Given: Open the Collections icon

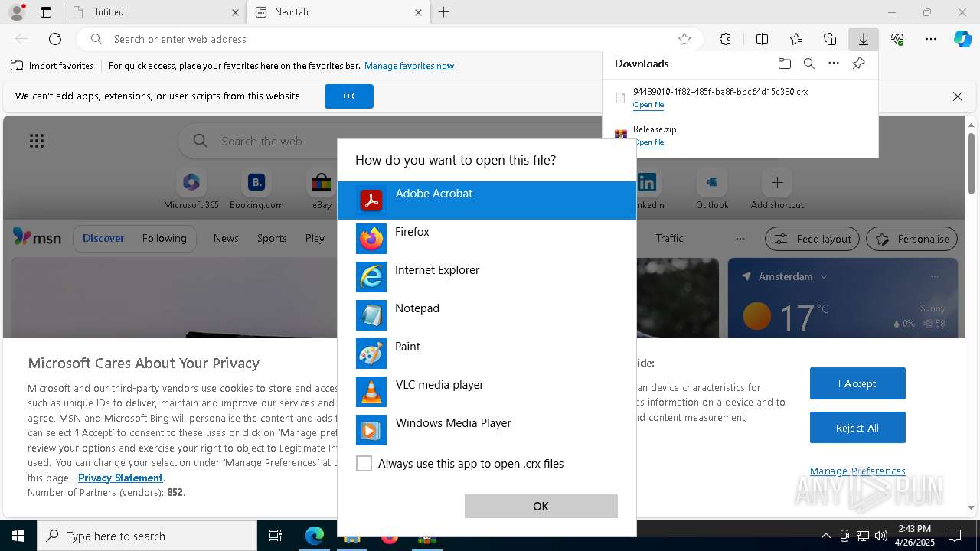Looking at the screenshot, I should 830,39.
